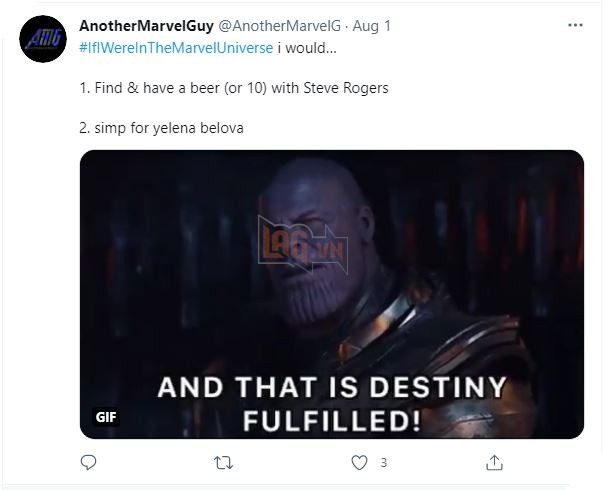
Task: Click the line mentioning Steve Rogers
Action: tap(234, 88)
